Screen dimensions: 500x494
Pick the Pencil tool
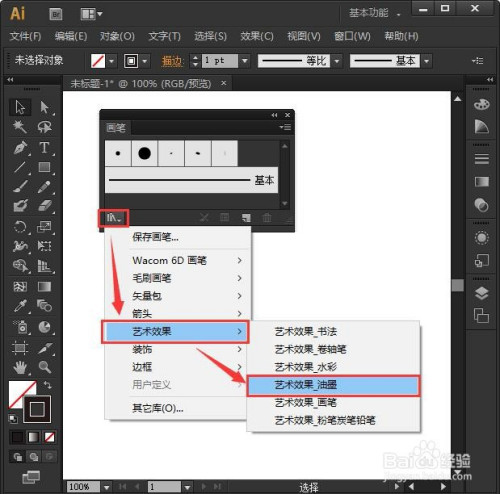(44, 186)
